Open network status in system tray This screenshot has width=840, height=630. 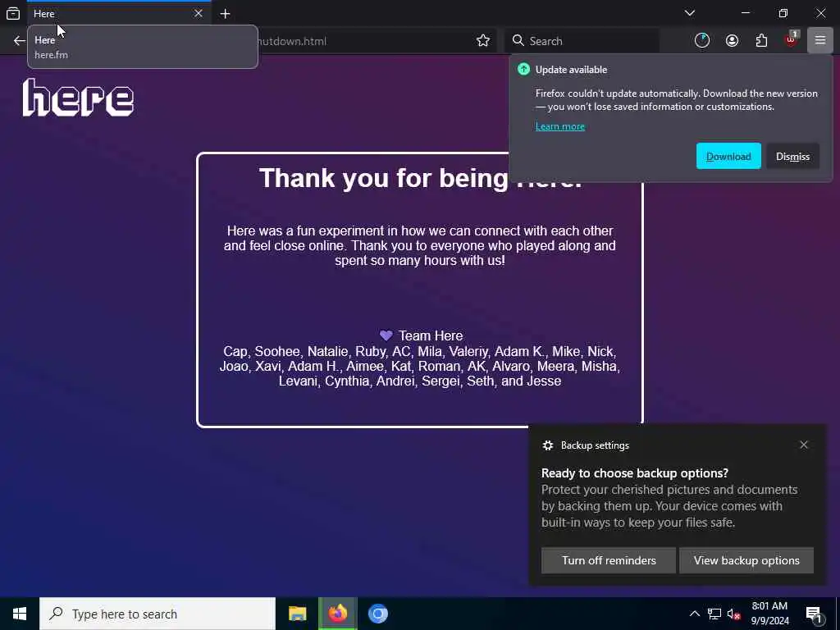tap(714, 614)
